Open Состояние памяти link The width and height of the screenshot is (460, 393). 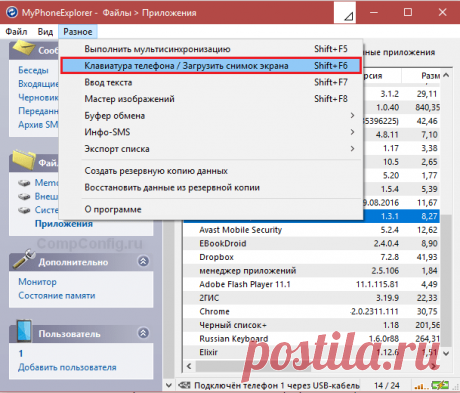[57, 296]
